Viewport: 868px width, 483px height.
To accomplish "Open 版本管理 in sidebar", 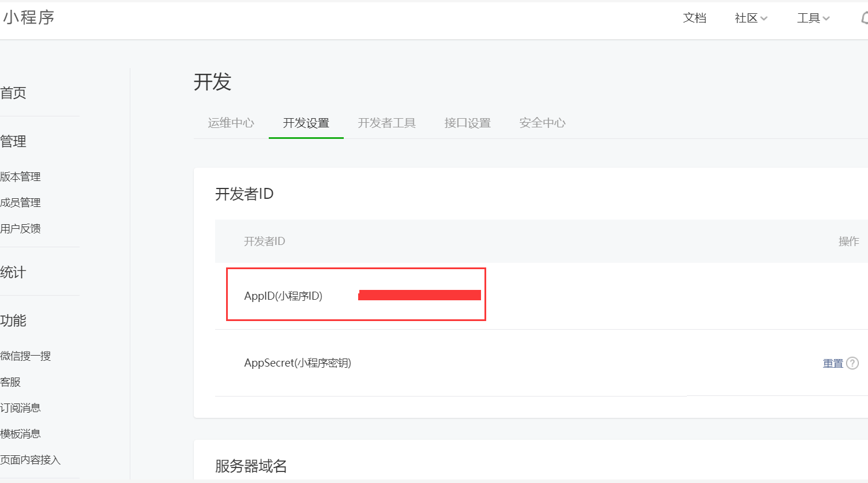I will 20,177.
